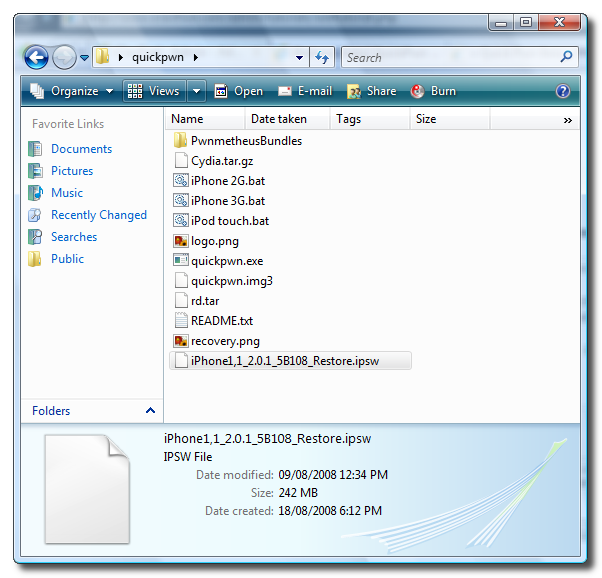Select iPhone 2G.bat file
This screenshot has width=602, height=578.
(x=228, y=181)
